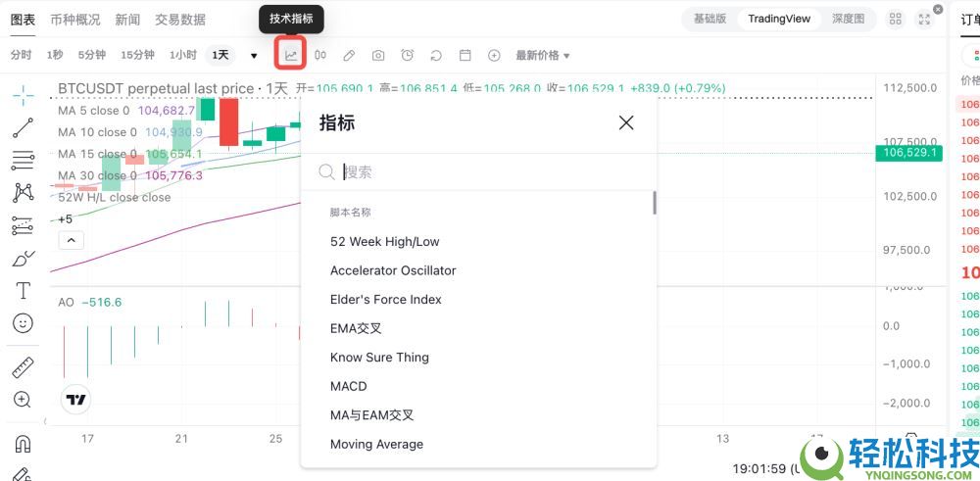Open the 最新价格 price type dropdown
This screenshot has width=980, height=481.
(543, 56)
